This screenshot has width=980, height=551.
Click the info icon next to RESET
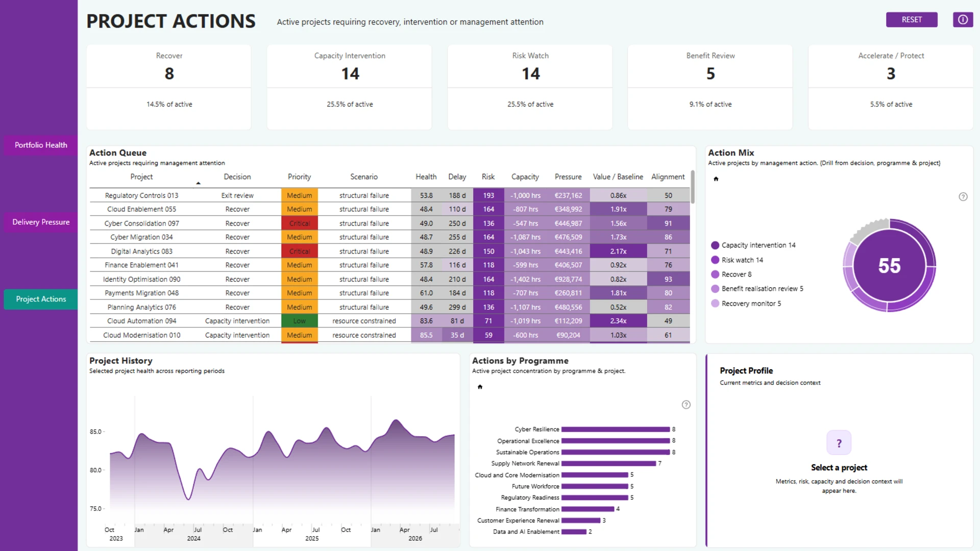[963, 19]
